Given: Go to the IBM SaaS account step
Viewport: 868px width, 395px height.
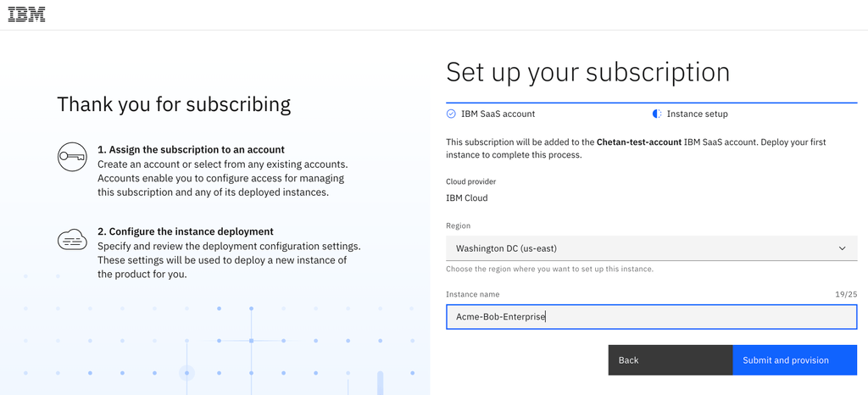Looking at the screenshot, I should click(x=498, y=114).
